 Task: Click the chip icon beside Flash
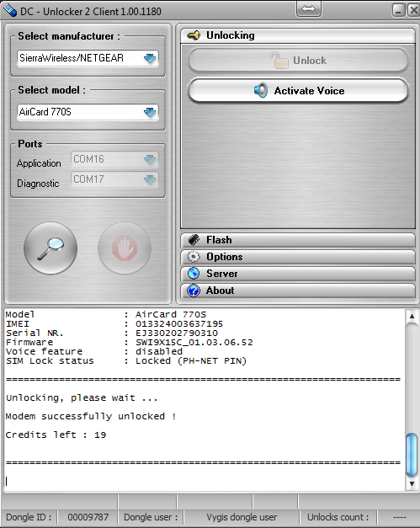[194, 240]
